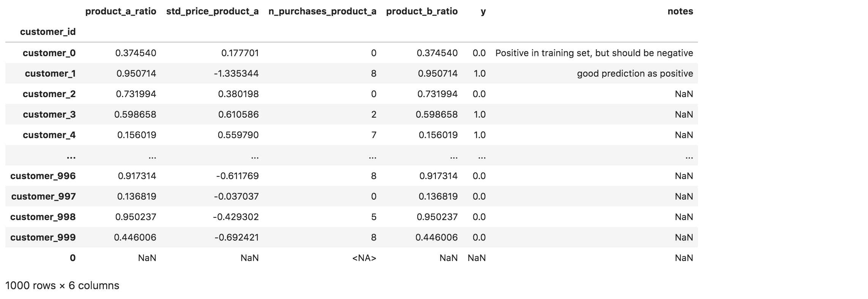
Task: Click the customer_996 row label
Action: pyautogui.click(x=43, y=176)
